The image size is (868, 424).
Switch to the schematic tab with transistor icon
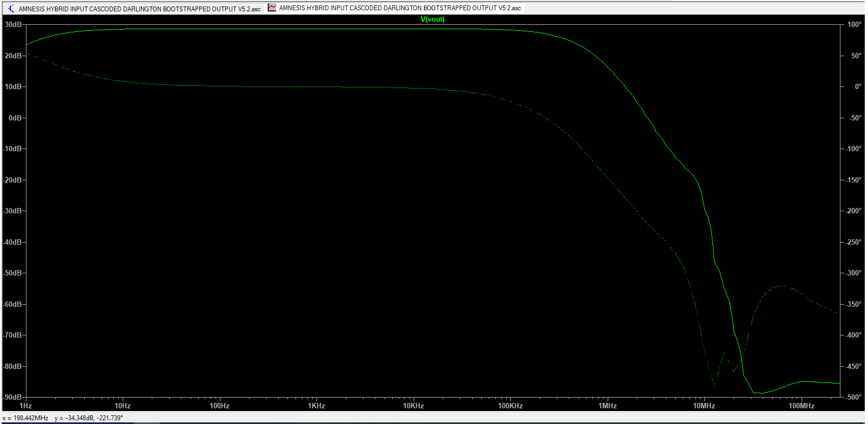pos(134,9)
